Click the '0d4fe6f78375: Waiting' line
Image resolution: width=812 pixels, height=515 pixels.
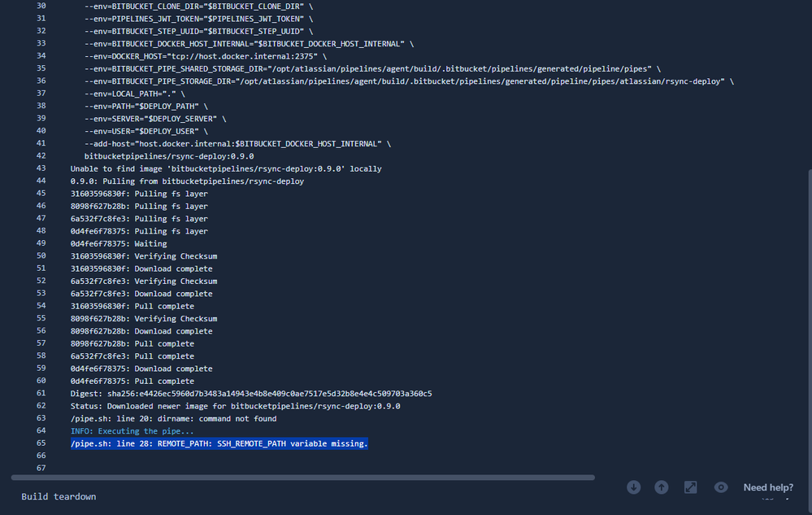coord(119,243)
